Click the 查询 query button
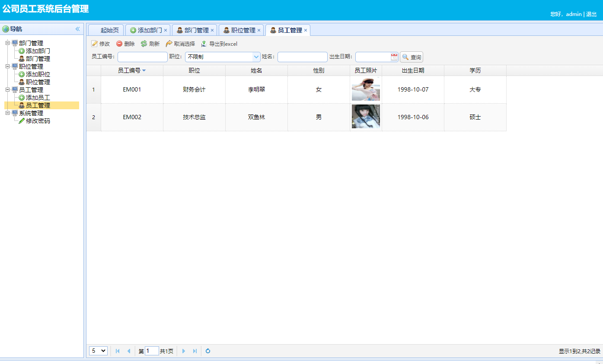 (x=411, y=57)
